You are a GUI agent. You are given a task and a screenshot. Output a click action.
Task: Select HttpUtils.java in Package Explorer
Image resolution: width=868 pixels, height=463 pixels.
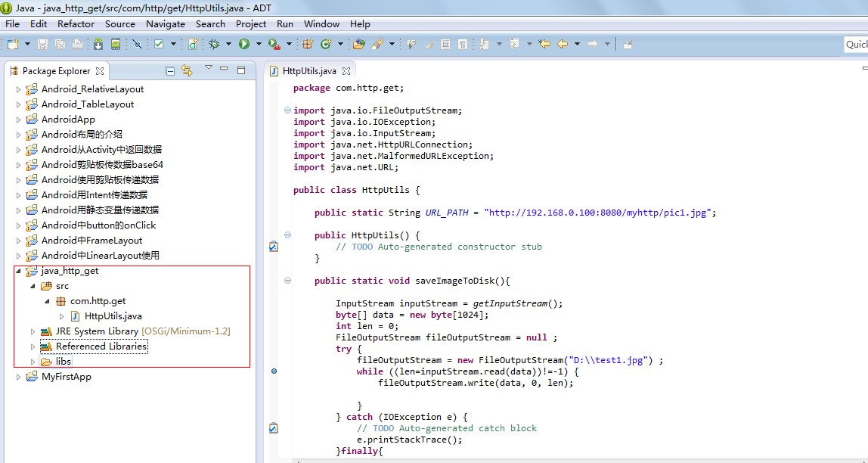tap(113, 316)
